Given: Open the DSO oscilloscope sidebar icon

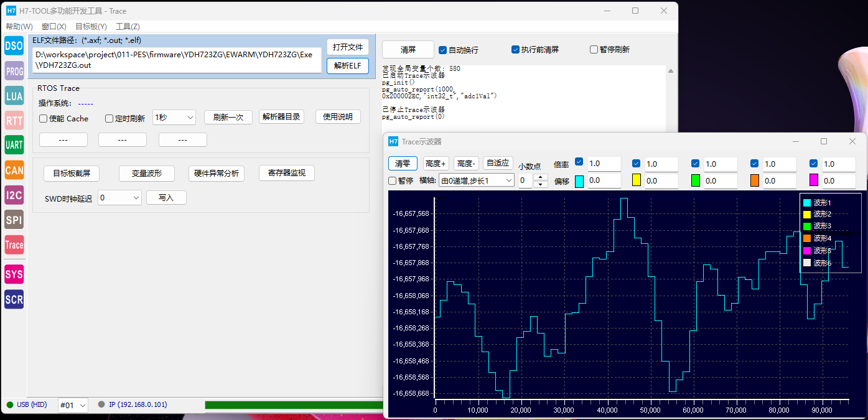Looking at the screenshot, I should pyautogui.click(x=14, y=45).
